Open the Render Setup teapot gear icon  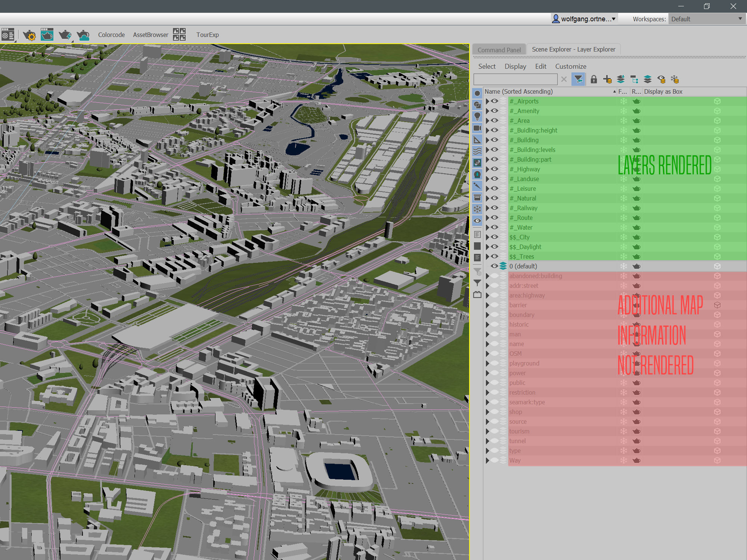click(x=30, y=35)
